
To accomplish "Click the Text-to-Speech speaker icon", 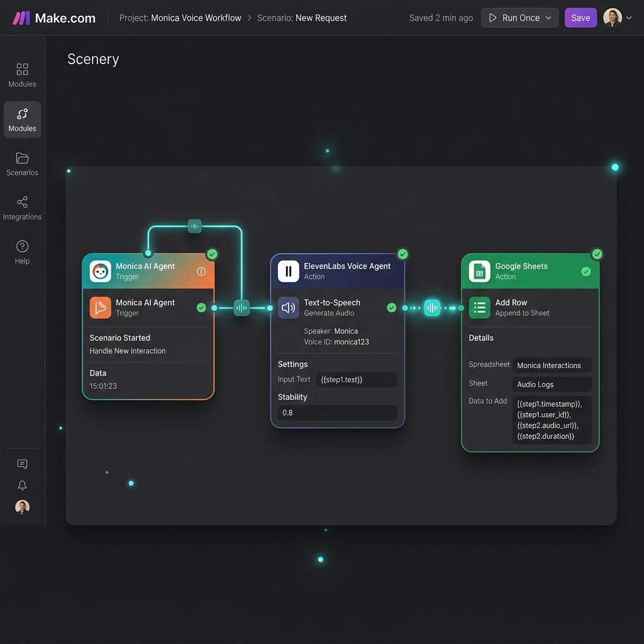I will pyautogui.click(x=288, y=307).
